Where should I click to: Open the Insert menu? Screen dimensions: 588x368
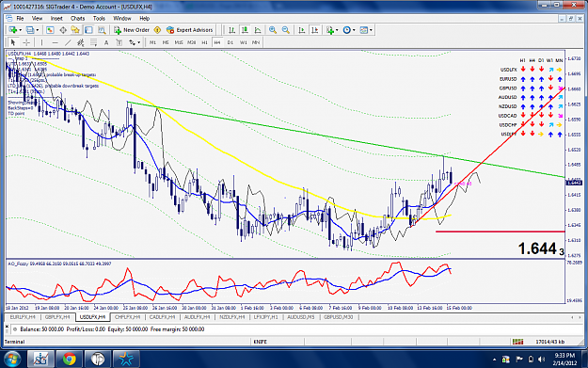pyautogui.click(x=56, y=18)
